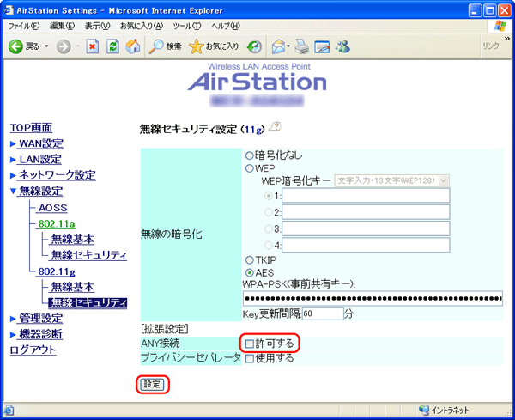Click the Windows flag logo throbber
This screenshot has width=515, height=420.
500,26
